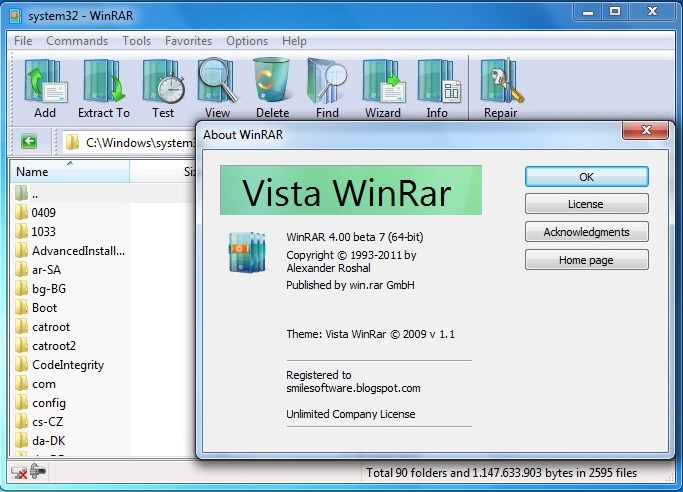Confirm the About dialog with OK
This screenshot has height=492, width=683.
587,177
